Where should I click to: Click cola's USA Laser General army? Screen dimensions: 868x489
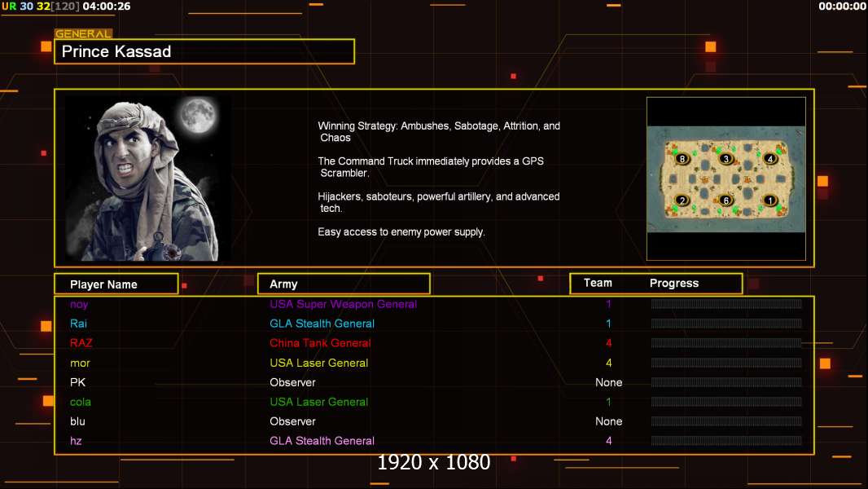pyautogui.click(x=319, y=402)
